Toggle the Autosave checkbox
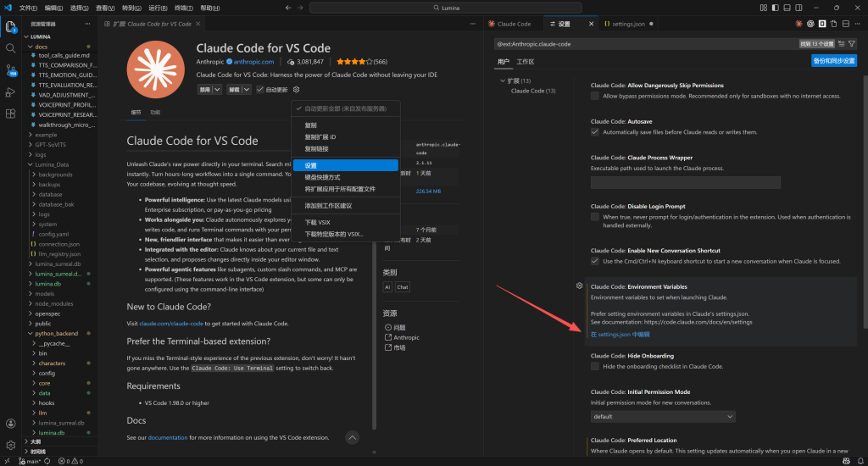868x466 pixels. (595, 131)
